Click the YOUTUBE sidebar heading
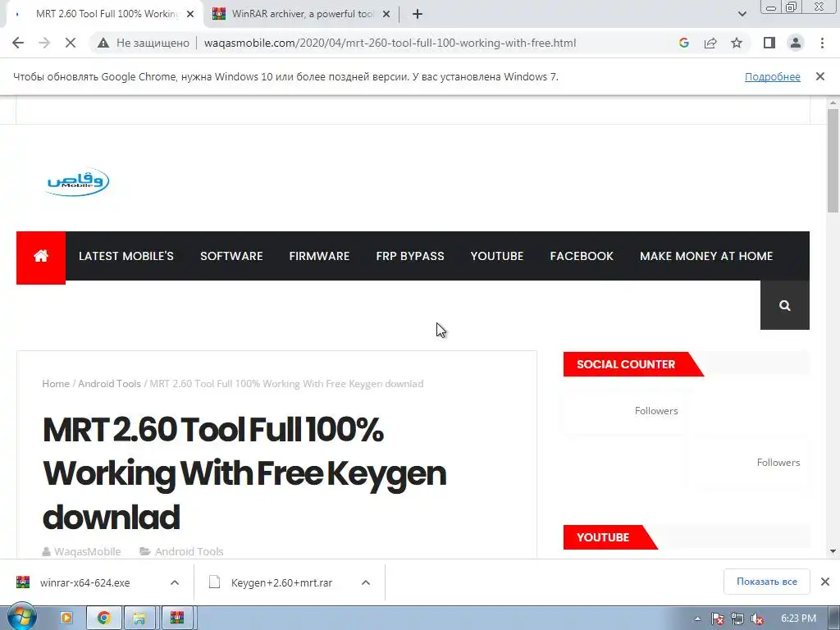Screen dimensions: 840x630 [603, 537]
